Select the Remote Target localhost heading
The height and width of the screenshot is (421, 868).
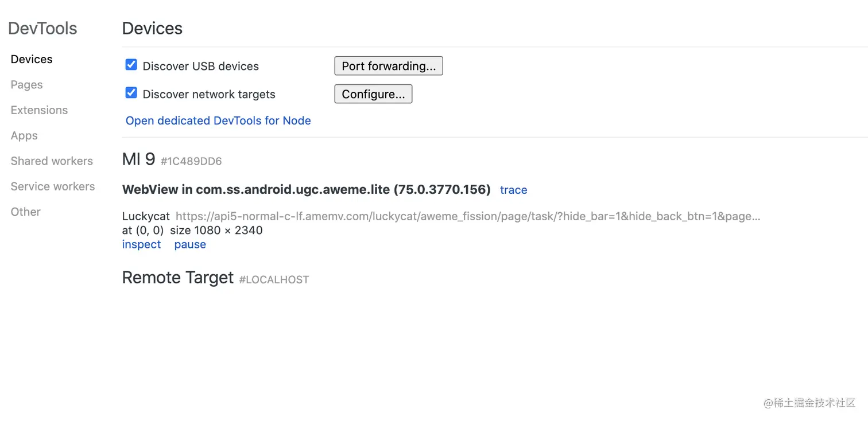[178, 277]
